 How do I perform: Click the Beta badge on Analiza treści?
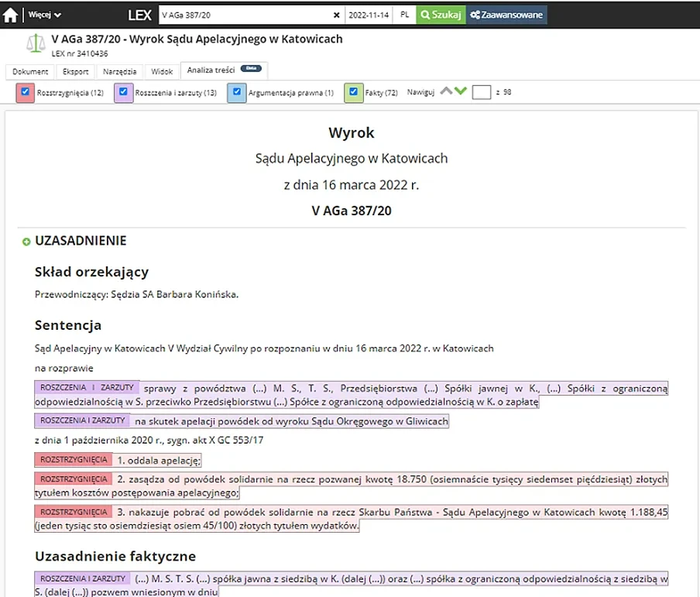point(252,68)
